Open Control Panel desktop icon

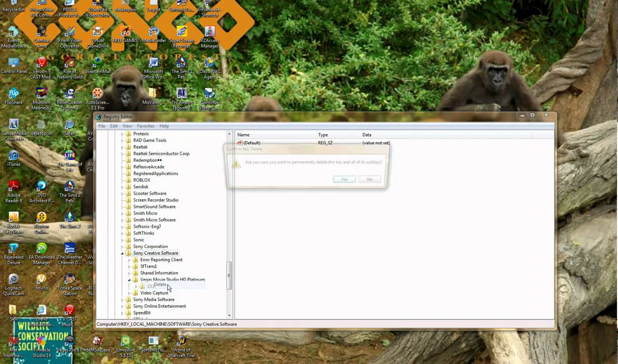(14, 66)
